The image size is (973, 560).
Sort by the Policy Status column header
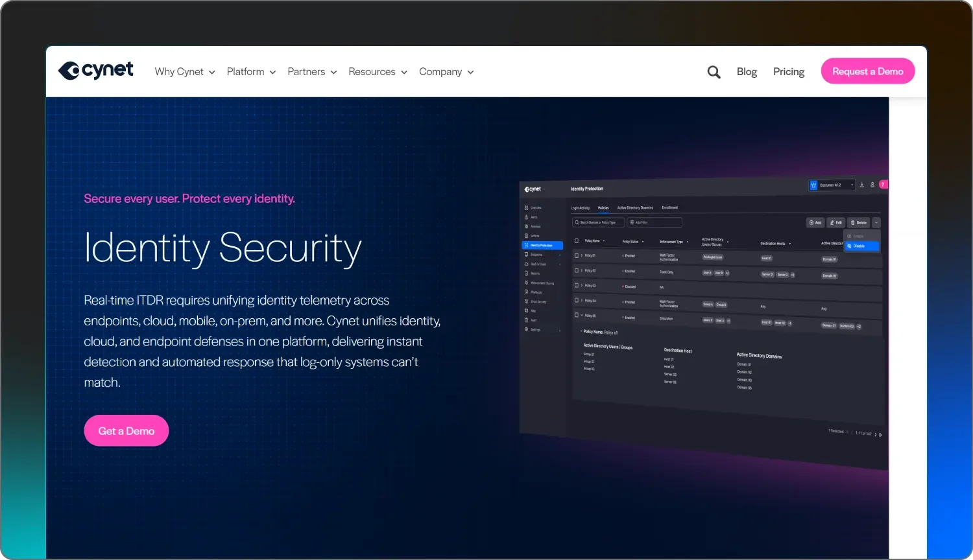(x=633, y=242)
